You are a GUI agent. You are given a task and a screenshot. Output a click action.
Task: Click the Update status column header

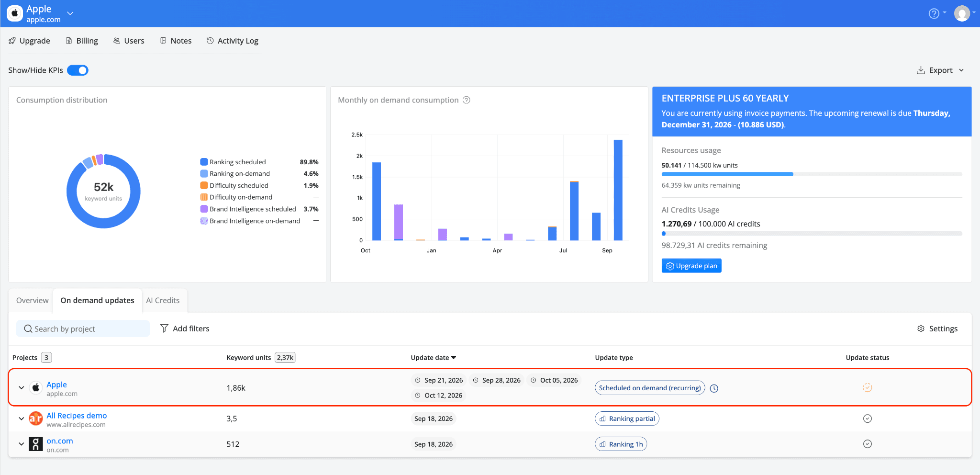(x=868, y=358)
